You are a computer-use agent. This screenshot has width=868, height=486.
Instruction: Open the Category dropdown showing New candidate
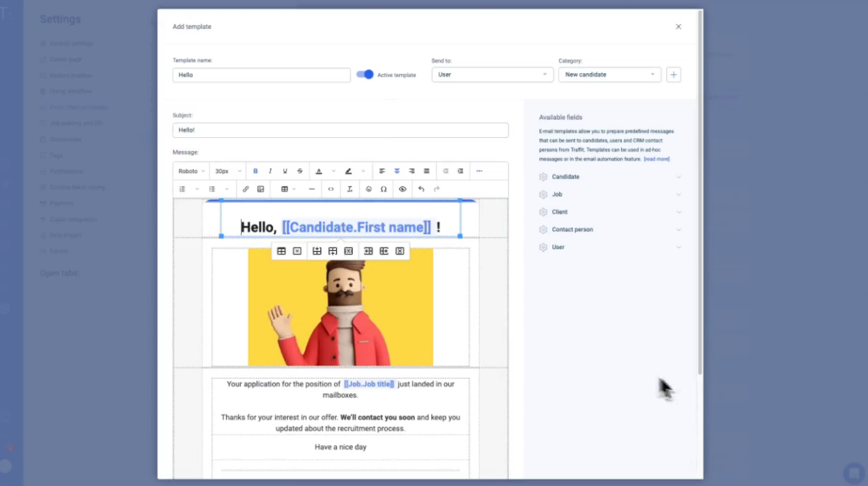click(x=609, y=75)
